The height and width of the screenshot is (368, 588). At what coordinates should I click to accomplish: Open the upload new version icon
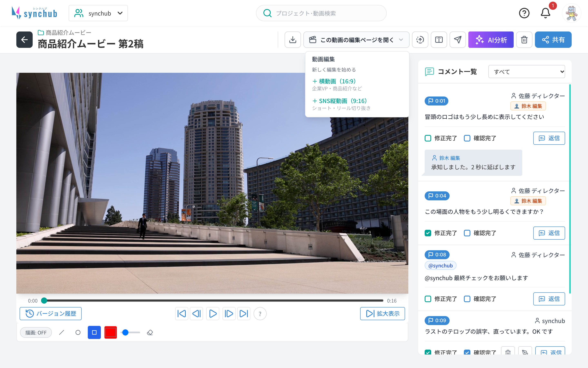(420, 40)
